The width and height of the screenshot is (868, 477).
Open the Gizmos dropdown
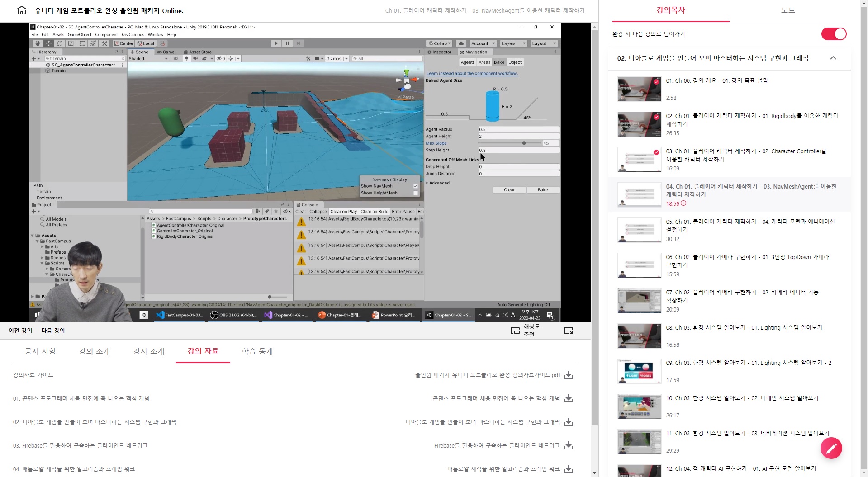click(x=337, y=58)
